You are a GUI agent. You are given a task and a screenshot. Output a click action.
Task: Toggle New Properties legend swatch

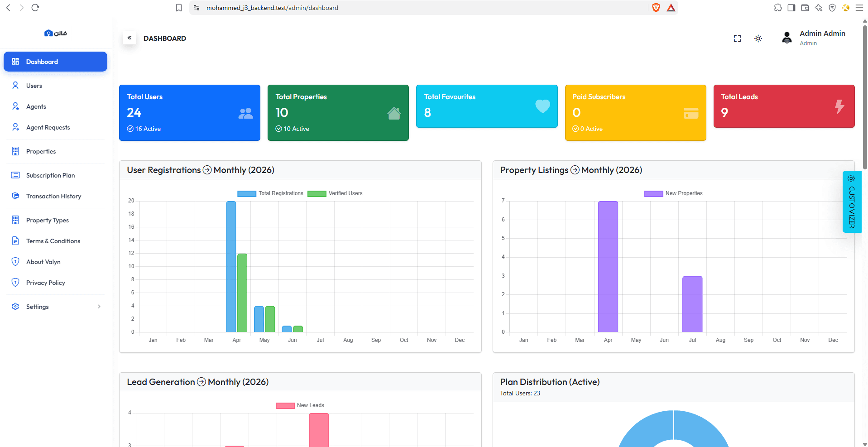click(x=654, y=193)
